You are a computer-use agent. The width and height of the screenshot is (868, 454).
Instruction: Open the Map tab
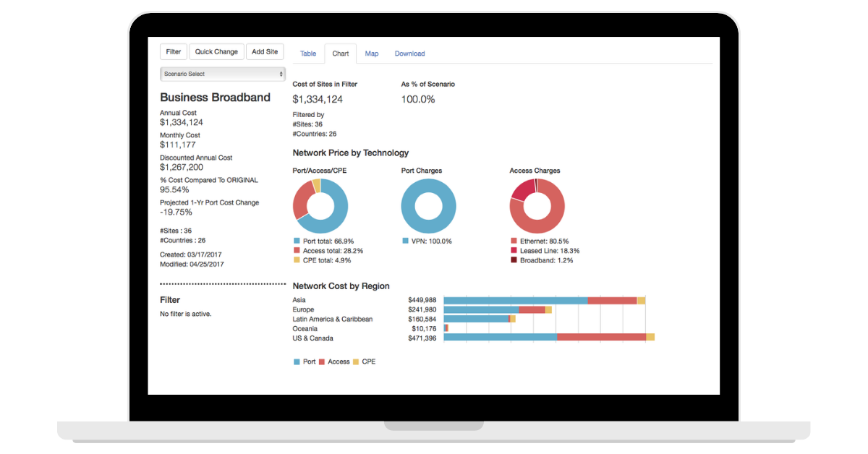372,53
